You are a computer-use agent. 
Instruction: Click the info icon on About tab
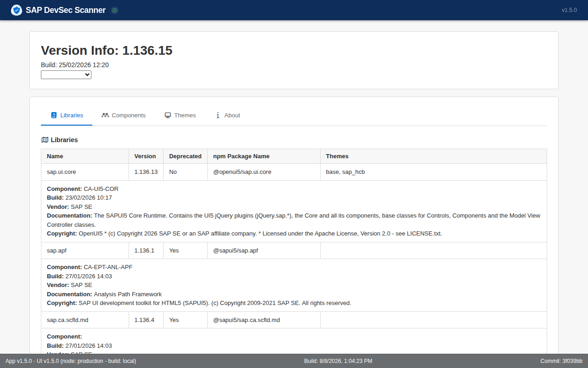point(218,115)
